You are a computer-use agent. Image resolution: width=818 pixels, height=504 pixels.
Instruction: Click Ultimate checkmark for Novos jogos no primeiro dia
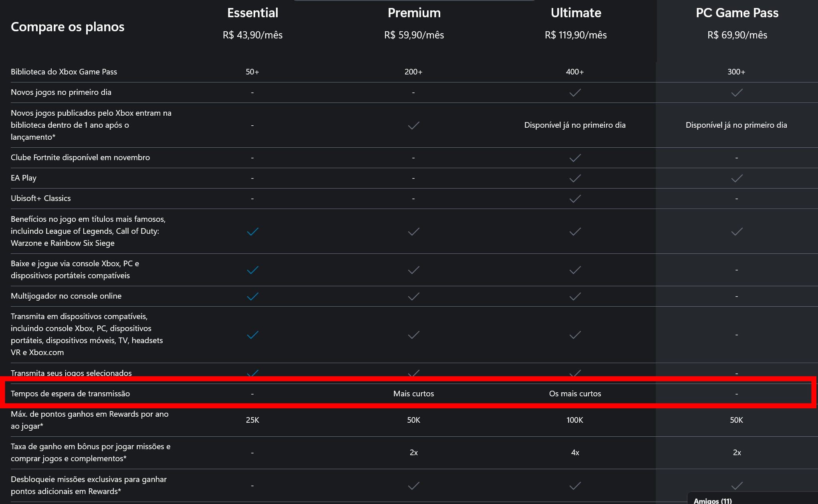point(575,93)
